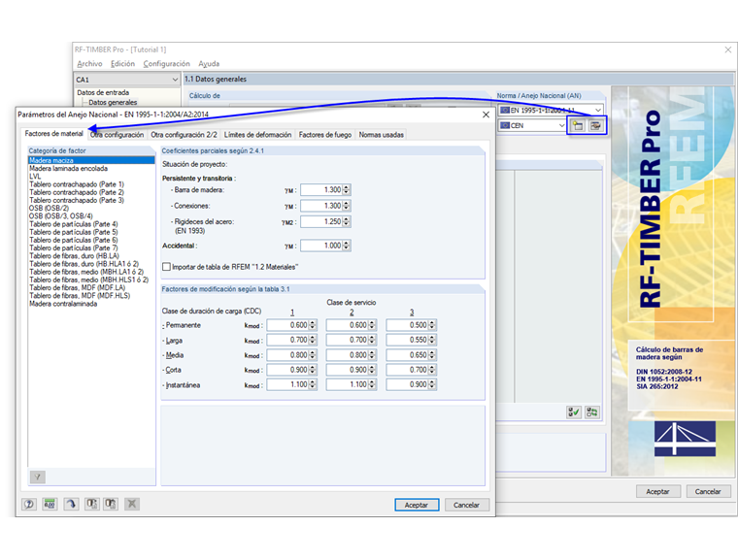Image resolution: width=738 pixels, height=560 pixels.
Task: Click Cancelar in the main RF-TIMBER window
Action: click(x=708, y=491)
